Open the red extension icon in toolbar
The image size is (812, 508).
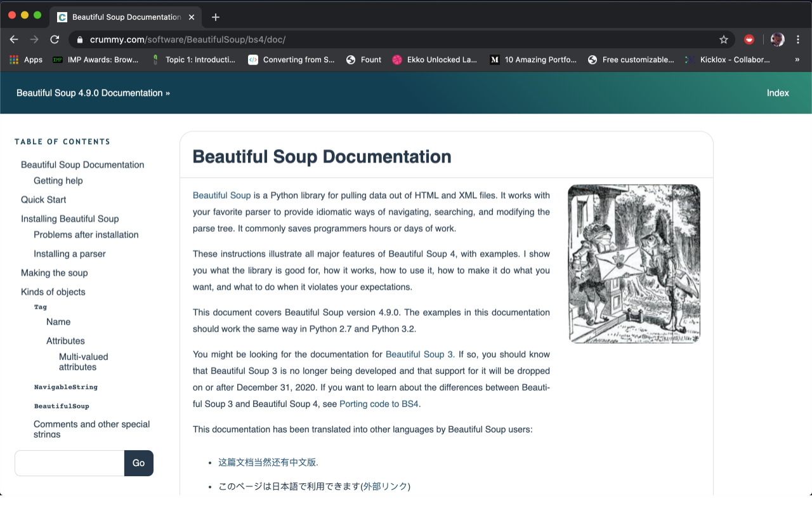pyautogui.click(x=749, y=39)
